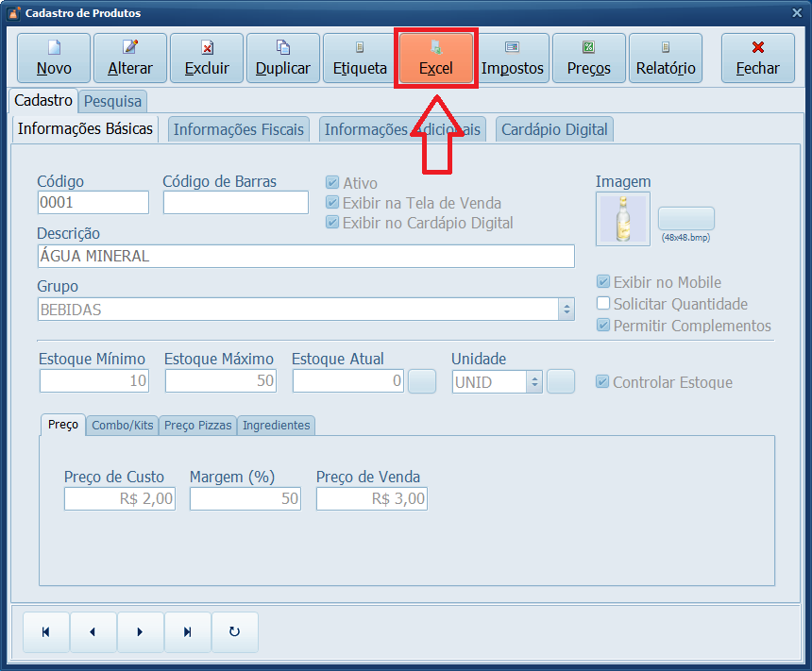Screen dimensions: 812x671
Task: Disable Controlar Estoque
Action: pyautogui.click(x=602, y=382)
